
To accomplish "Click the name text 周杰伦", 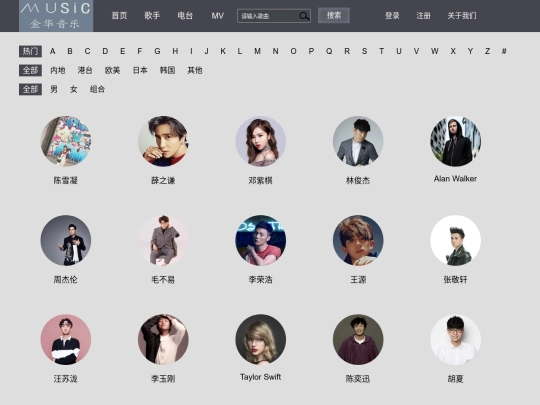I will click(x=65, y=280).
